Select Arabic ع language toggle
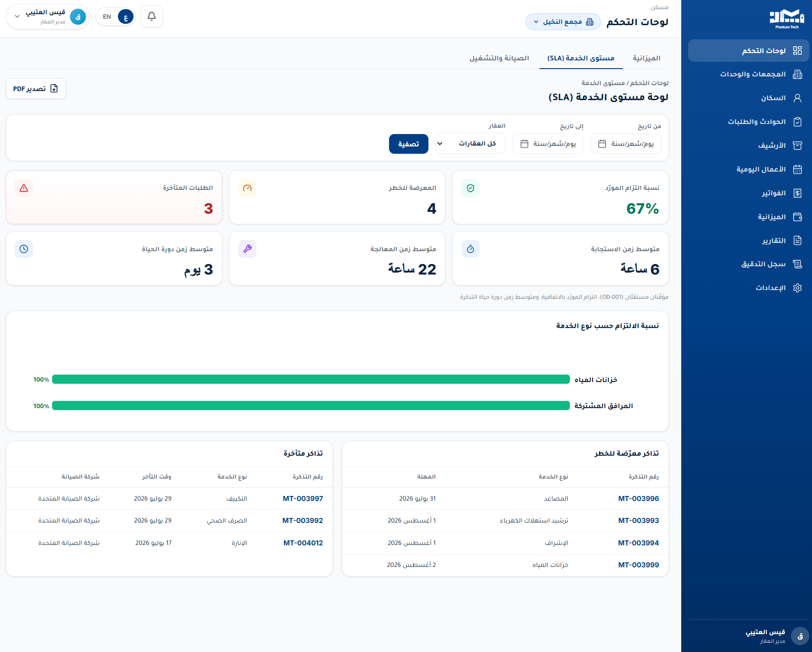The width and height of the screenshot is (812, 652). (x=126, y=16)
